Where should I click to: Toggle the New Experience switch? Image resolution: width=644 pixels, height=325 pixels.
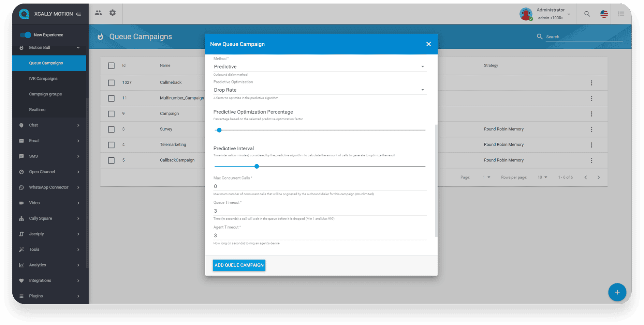point(25,35)
